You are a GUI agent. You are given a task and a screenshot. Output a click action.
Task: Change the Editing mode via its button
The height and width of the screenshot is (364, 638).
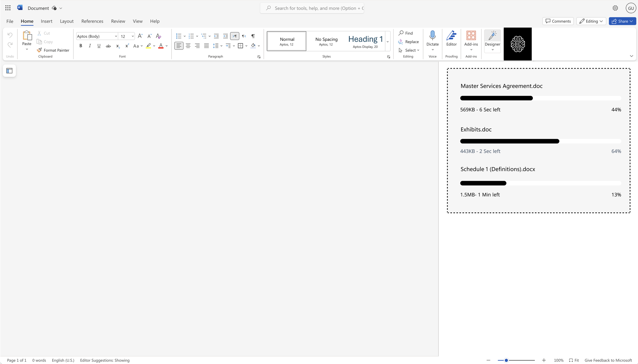tap(591, 21)
